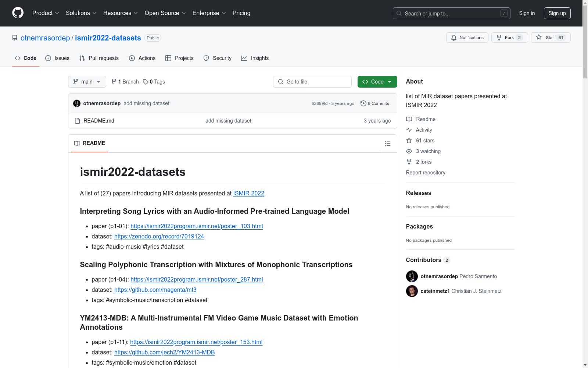Open the README.md file

[99, 121]
